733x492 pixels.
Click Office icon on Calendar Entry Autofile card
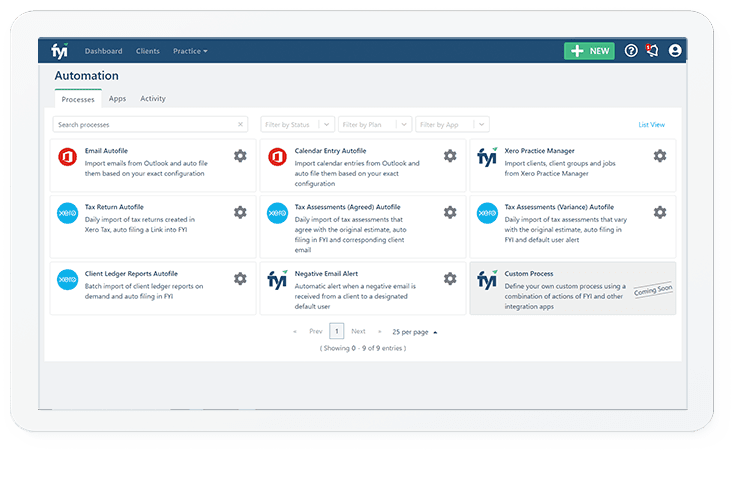277,157
